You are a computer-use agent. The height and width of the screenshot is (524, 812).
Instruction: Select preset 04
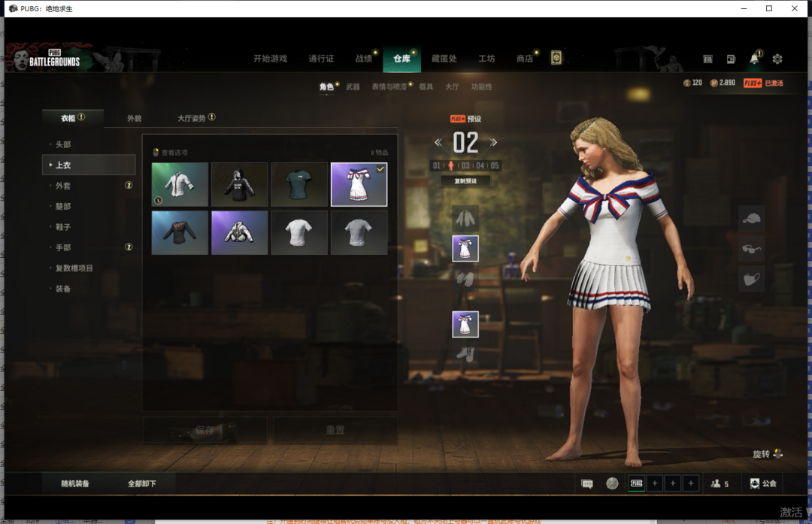click(480, 165)
